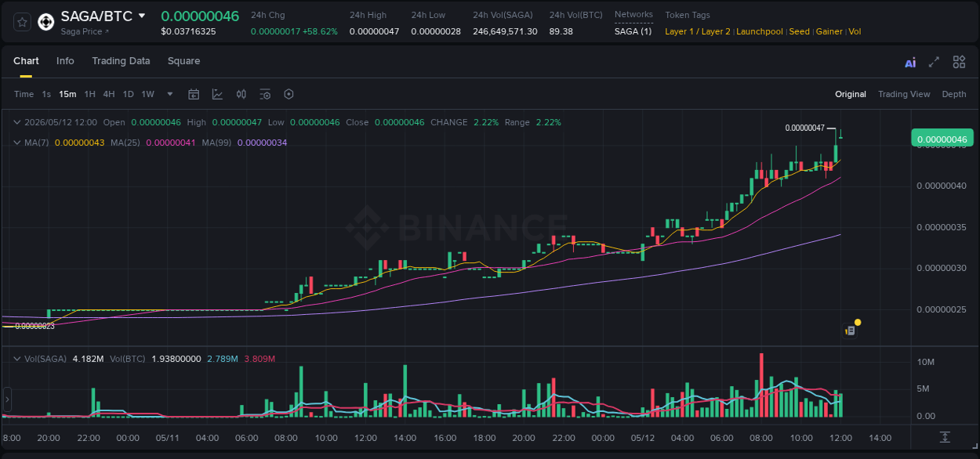The image size is (980, 459).
Task: Switch to Original chart view
Action: click(x=851, y=94)
